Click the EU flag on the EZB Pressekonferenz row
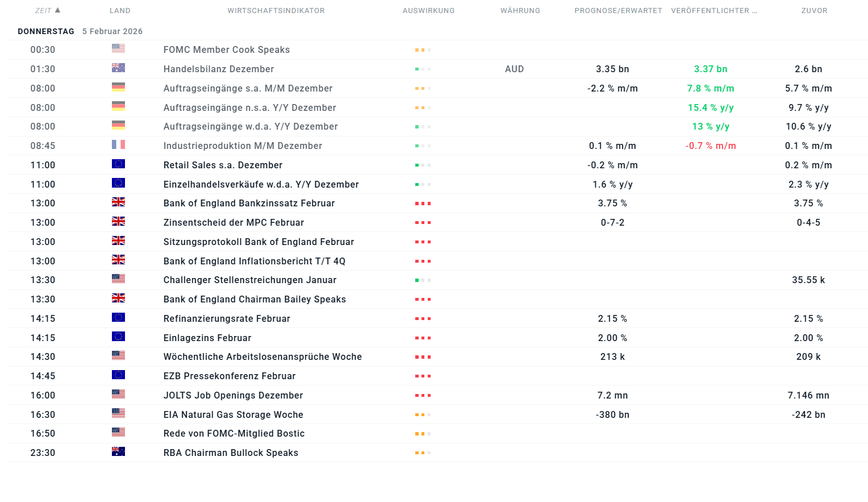This screenshot has width=868, height=502. click(118, 375)
